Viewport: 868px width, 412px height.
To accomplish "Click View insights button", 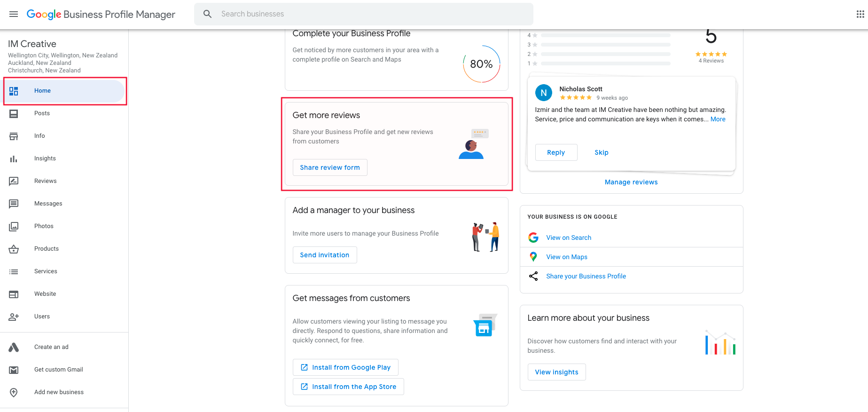I will click(556, 372).
